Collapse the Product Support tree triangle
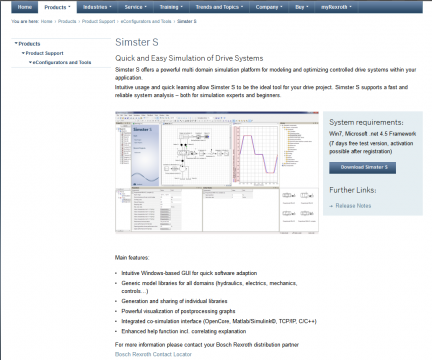 [x=23, y=53]
